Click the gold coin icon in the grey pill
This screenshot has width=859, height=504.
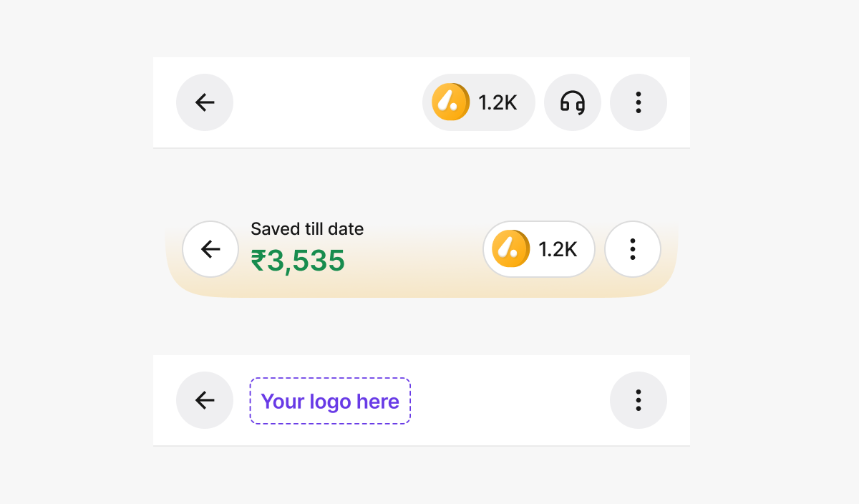coord(451,102)
